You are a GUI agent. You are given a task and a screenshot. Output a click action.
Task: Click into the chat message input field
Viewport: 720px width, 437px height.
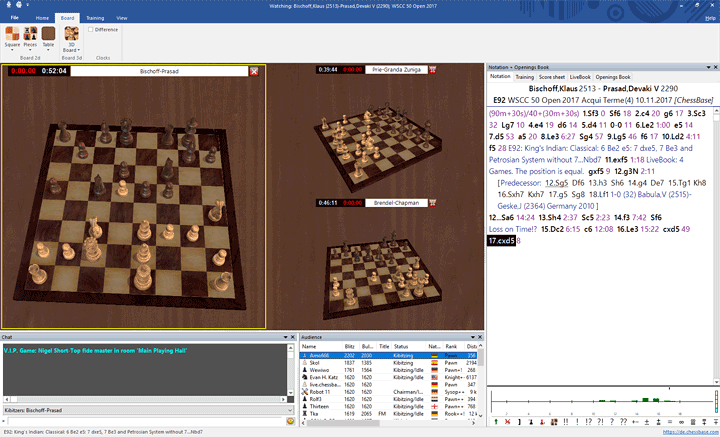140,421
